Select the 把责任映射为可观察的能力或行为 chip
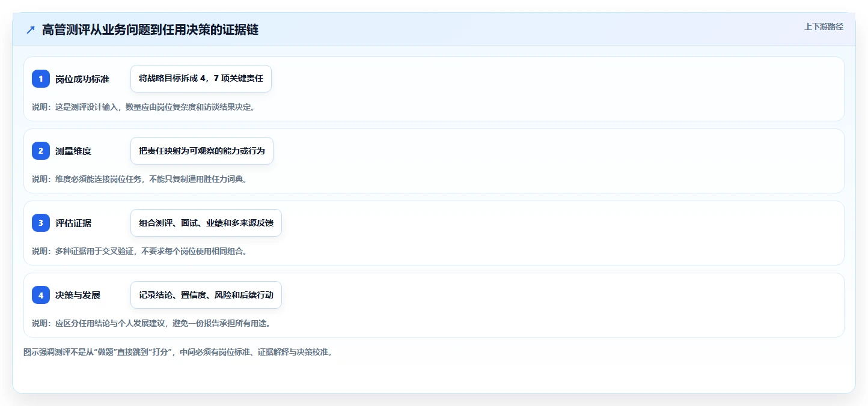Image resolution: width=868 pixels, height=406 pixels. tap(202, 151)
